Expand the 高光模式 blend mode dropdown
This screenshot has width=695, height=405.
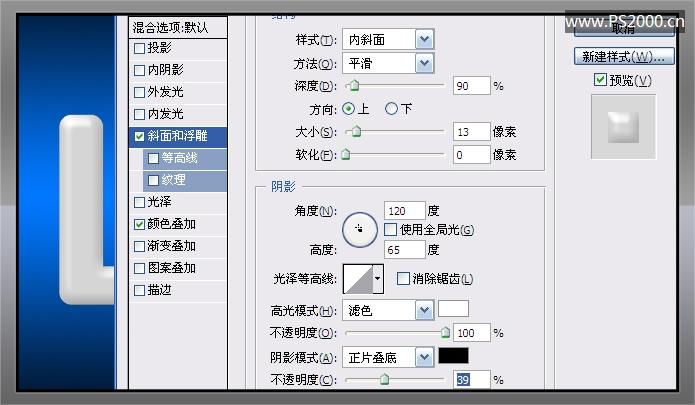pyautogui.click(x=424, y=310)
